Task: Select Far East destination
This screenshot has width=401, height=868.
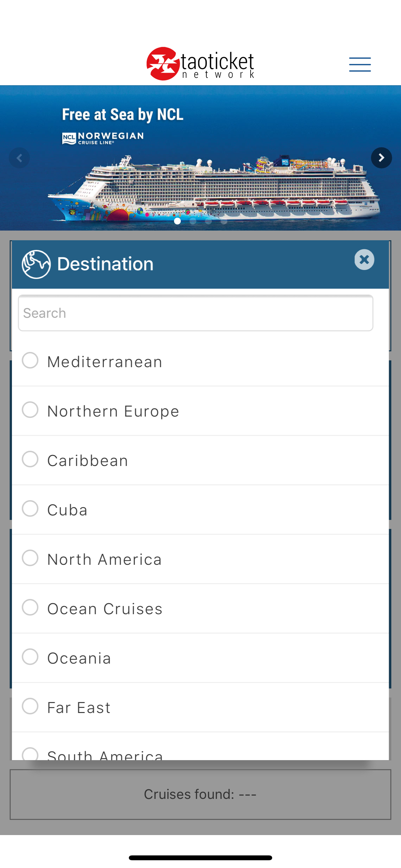Action: pos(200,707)
